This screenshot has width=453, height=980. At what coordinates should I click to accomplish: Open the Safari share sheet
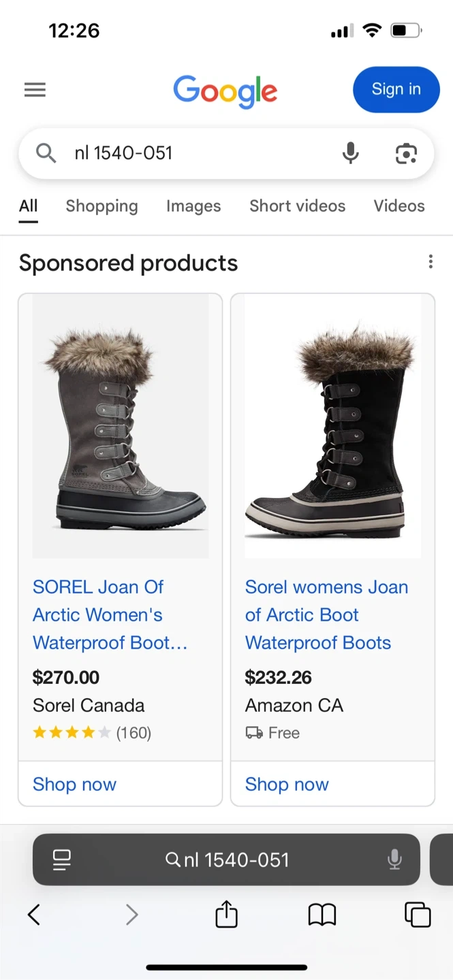click(x=226, y=915)
